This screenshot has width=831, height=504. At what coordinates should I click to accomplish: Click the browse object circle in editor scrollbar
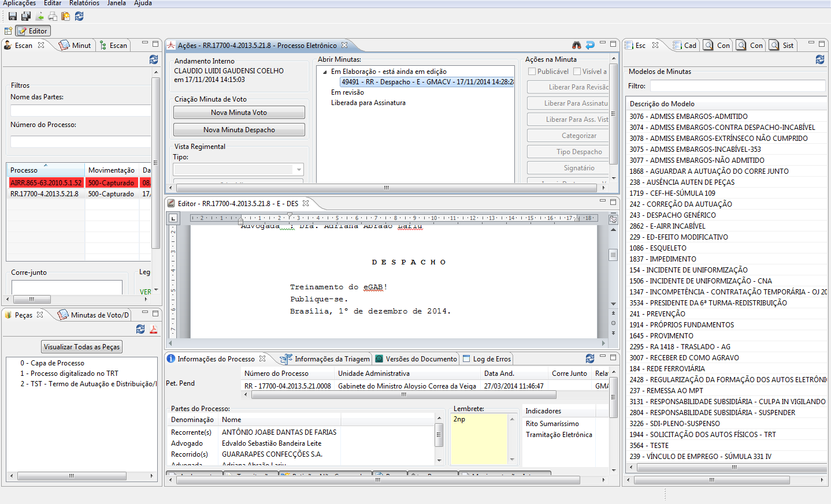click(x=613, y=323)
